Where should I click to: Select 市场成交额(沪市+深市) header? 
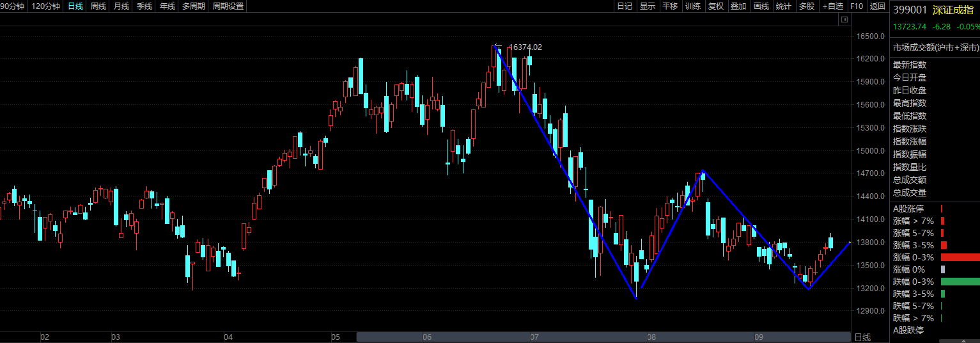coord(936,47)
